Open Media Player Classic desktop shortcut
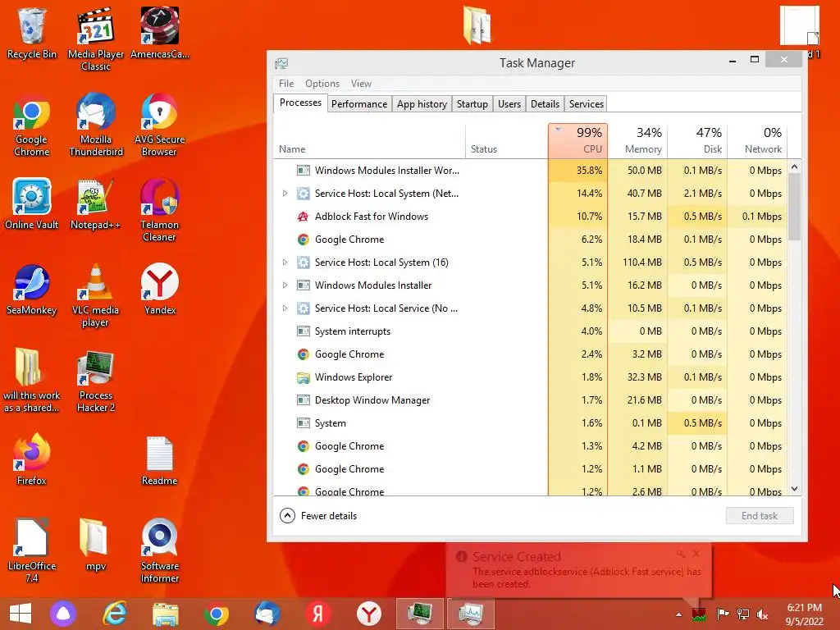840x630 pixels. pos(96,39)
